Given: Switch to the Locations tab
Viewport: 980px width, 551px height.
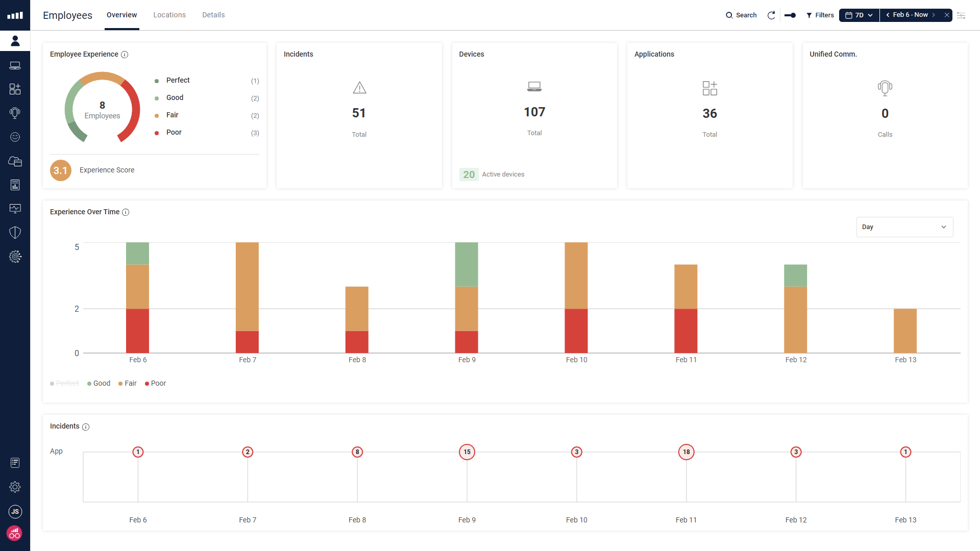Looking at the screenshot, I should 169,15.
